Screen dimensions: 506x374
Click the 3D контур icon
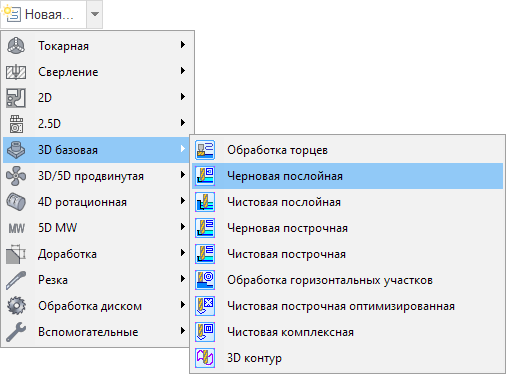pos(205,358)
